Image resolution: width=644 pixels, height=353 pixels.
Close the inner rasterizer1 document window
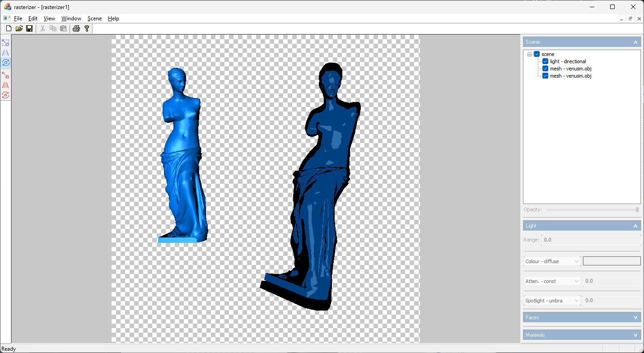[639, 19]
